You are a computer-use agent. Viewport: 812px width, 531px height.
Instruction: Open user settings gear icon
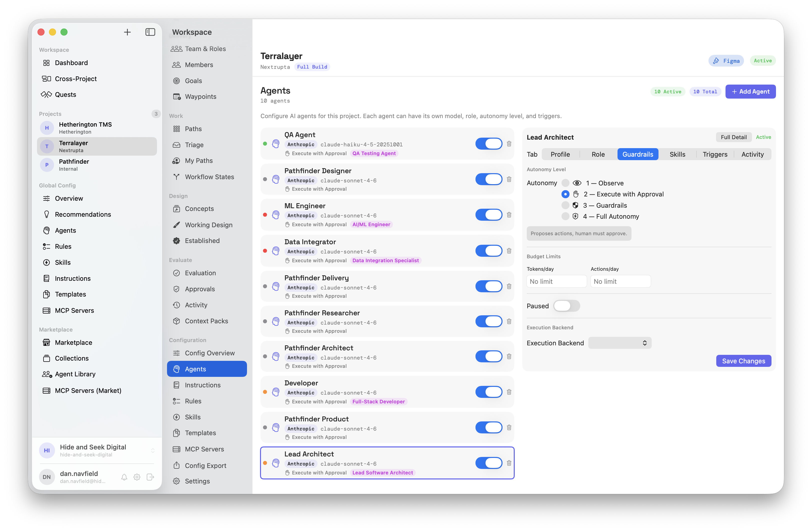[137, 477]
